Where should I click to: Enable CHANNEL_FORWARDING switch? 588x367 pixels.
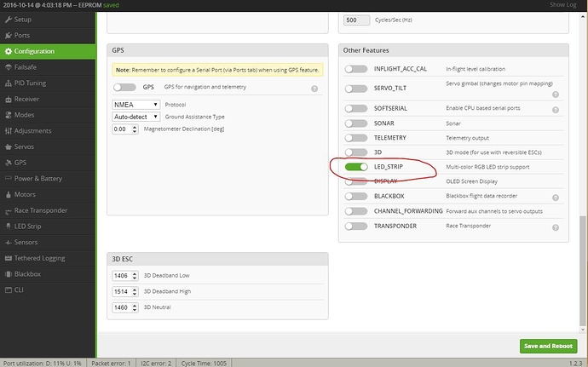[356, 211]
